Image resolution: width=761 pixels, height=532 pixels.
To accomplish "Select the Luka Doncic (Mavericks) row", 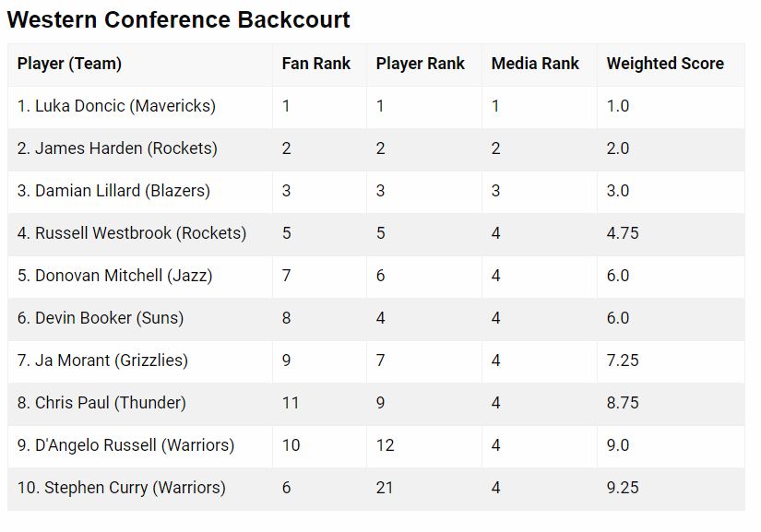I will tap(376, 107).
